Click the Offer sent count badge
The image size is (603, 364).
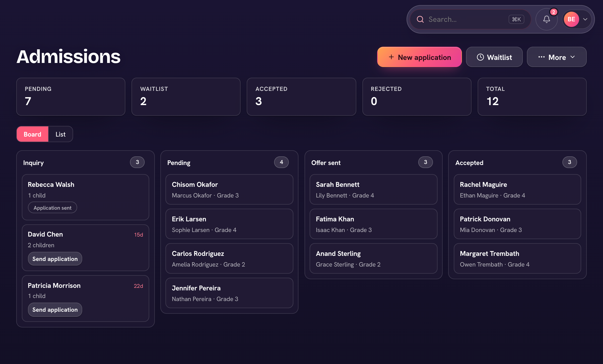coord(425,162)
